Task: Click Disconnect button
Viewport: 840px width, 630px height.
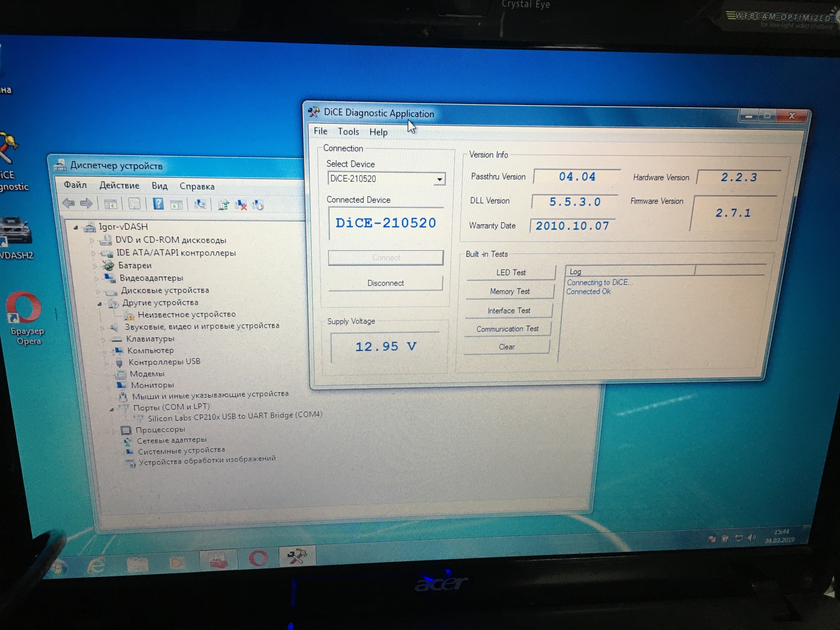Action: click(386, 283)
